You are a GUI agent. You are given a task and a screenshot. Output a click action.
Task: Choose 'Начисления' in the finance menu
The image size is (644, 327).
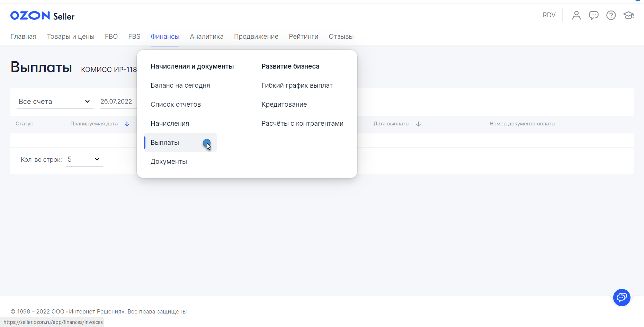coord(170,124)
